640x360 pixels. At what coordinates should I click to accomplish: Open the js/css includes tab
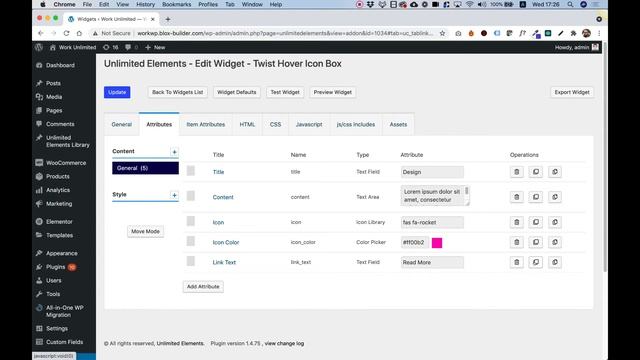coord(356,124)
